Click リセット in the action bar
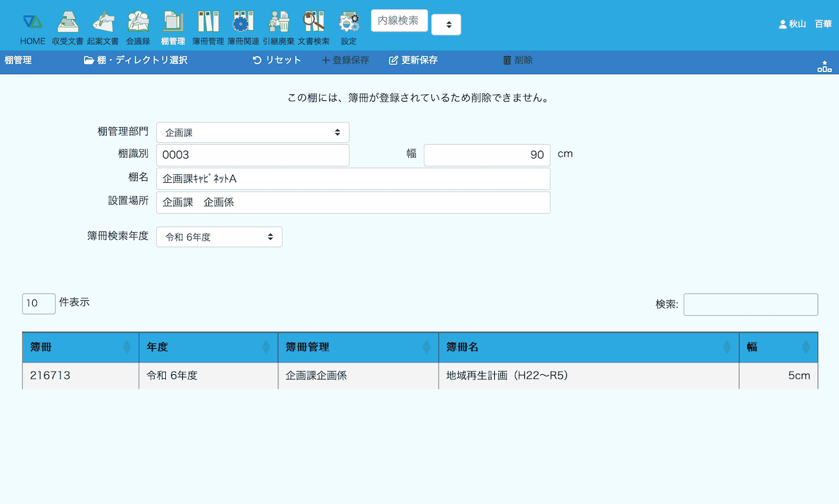This screenshot has height=504, width=839. [277, 60]
